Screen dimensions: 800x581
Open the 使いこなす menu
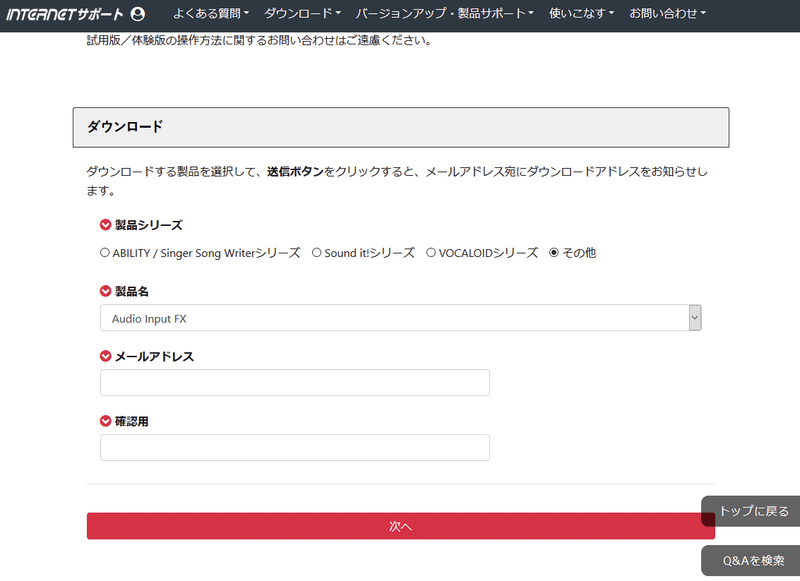pos(581,14)
